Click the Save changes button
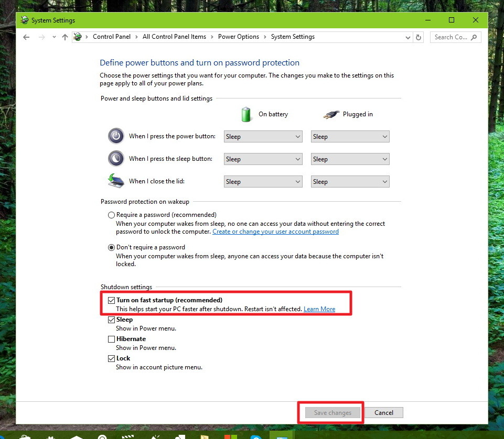This screenshot has height=439, width=504. 333,413
